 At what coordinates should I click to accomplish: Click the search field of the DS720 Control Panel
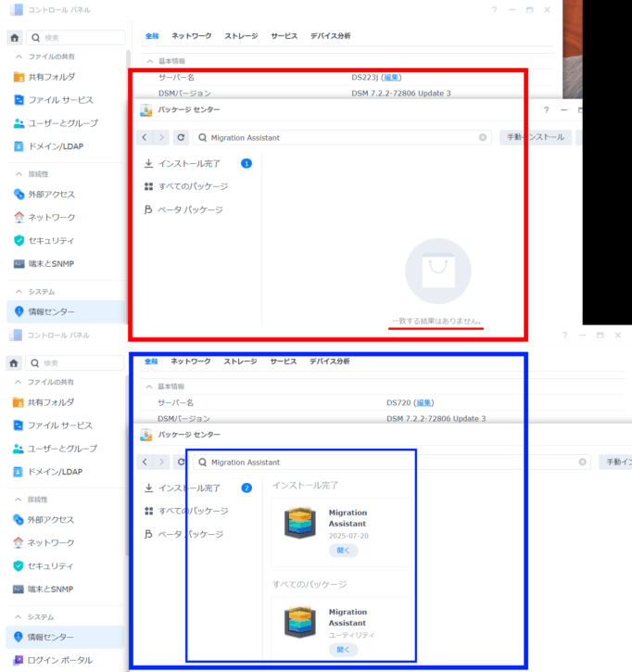[x=79, y=362]
